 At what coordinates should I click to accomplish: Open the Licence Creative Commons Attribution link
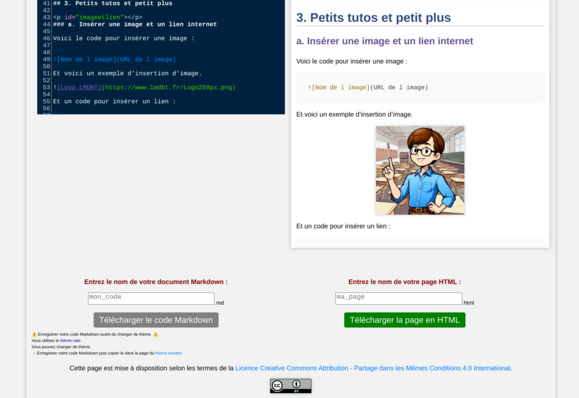click(x=373, y=368)
